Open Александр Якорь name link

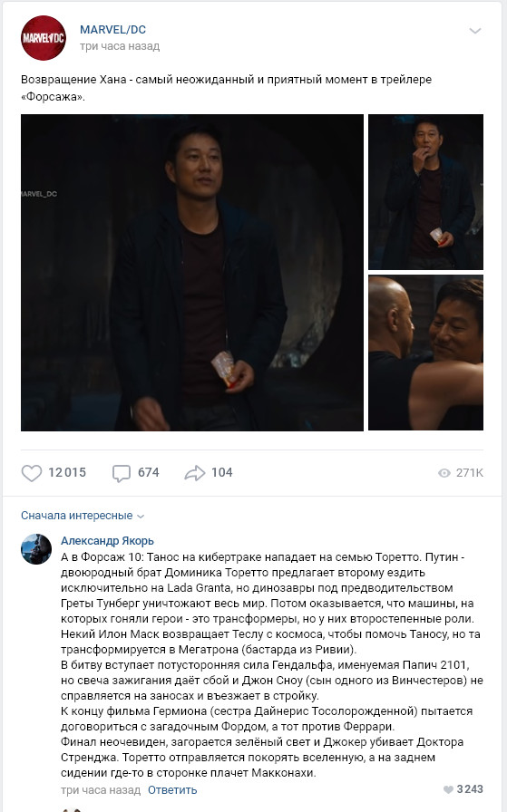(107, 541)
